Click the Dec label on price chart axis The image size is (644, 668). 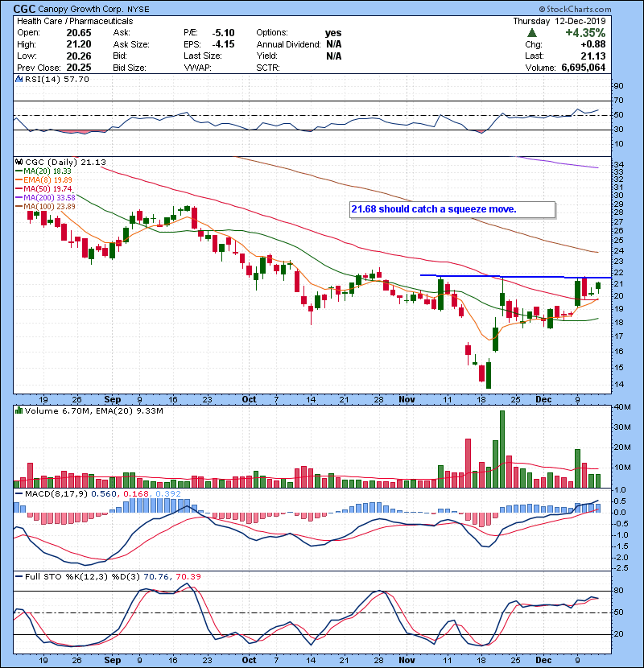543,399
